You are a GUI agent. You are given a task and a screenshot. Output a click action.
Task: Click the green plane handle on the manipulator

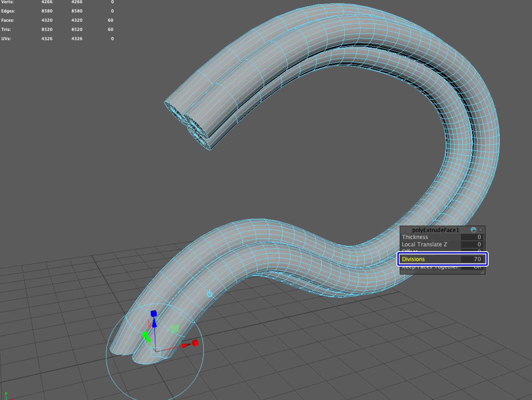click(x=175, y=329)
